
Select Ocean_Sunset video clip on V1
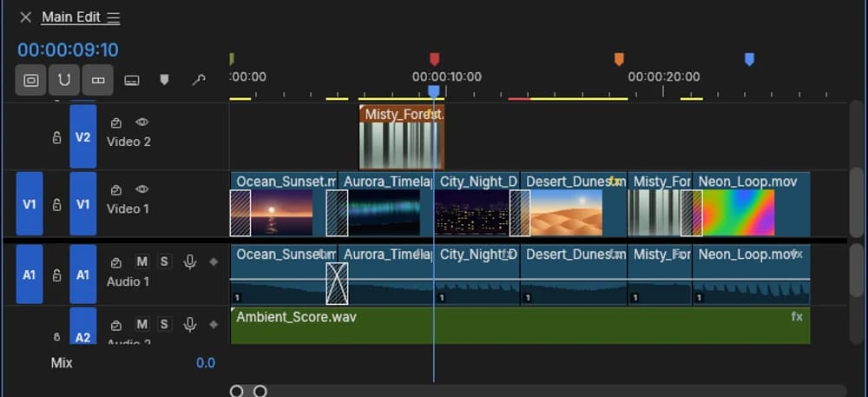pos(284,204)
